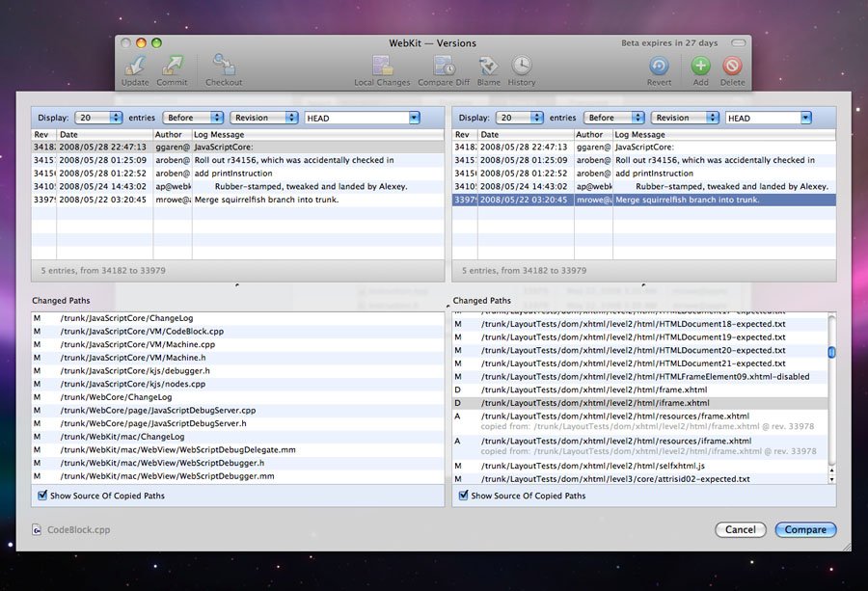Click the scroll down arrow in right Changed Paths

coord(831,479)
